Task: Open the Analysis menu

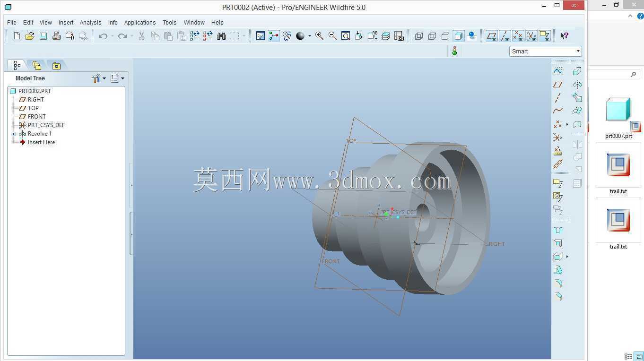Action: (90, 22)
